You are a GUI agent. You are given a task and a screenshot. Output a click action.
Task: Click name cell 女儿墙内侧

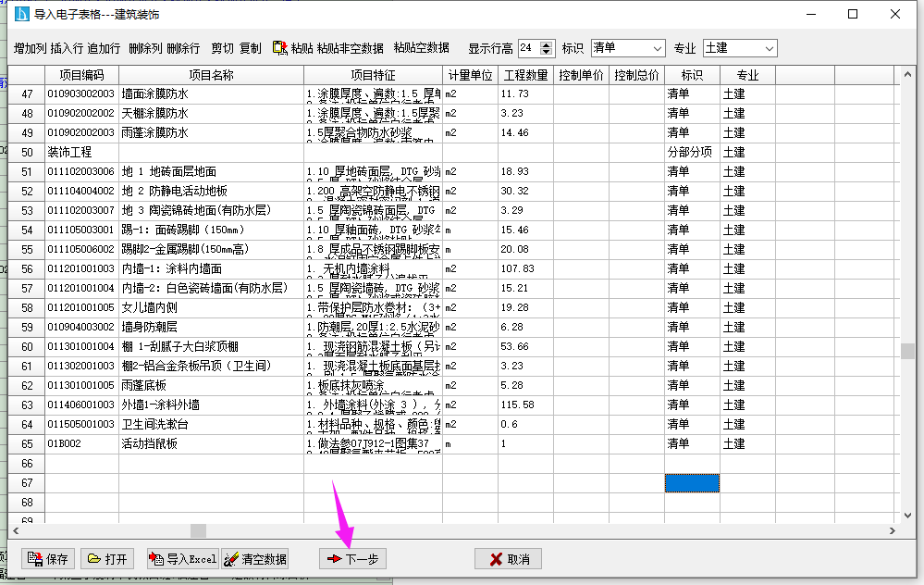coord(212,308)
